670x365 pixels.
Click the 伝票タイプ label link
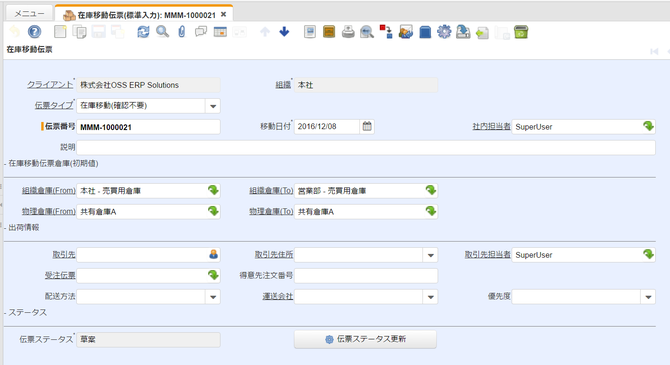point(54,105)
